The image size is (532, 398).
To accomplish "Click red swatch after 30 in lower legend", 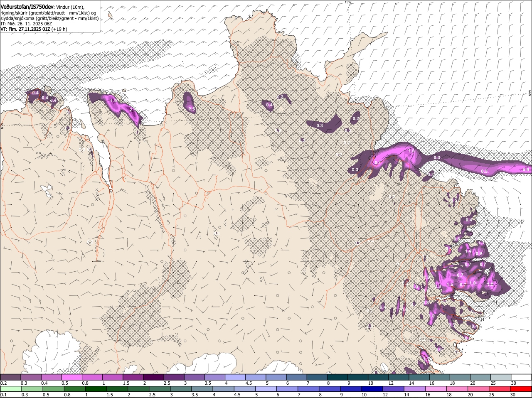I will click(x=521, y=389).
